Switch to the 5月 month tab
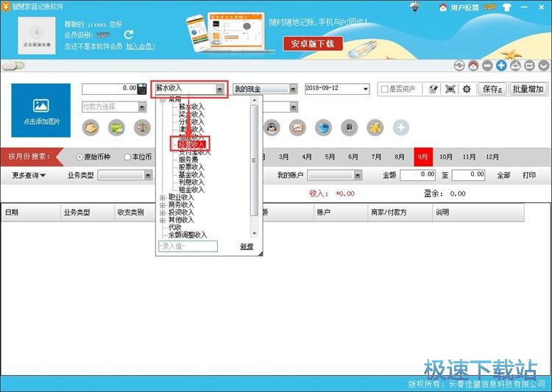This screenshot has width=552, height=392. 330,157
